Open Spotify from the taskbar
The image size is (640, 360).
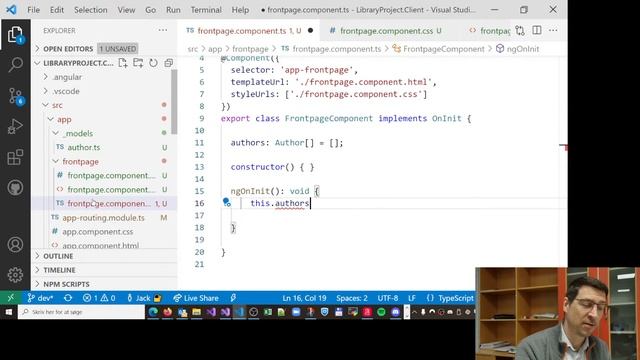click(x=381, y=312)
